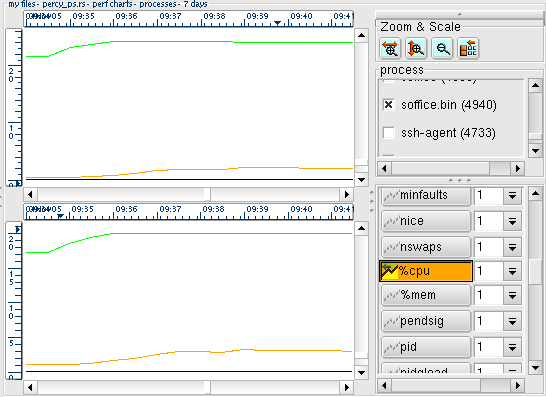Open the minfaults scale dropdown

(512, 196)
